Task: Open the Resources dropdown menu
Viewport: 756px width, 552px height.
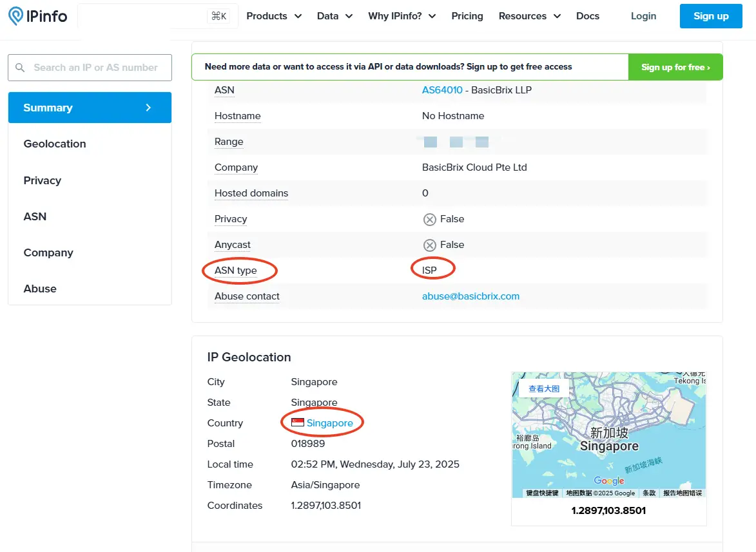Action: pyautogui.click(x=529, y=16)
